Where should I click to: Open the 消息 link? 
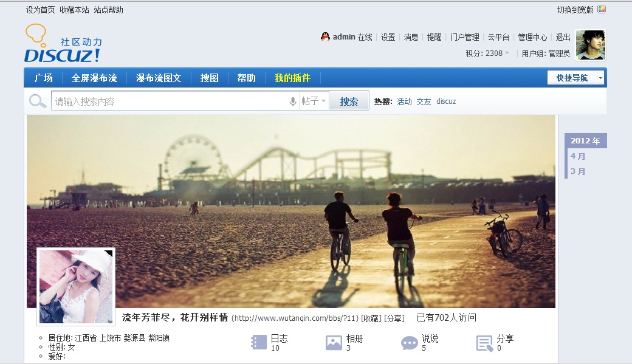pos(411,37)
